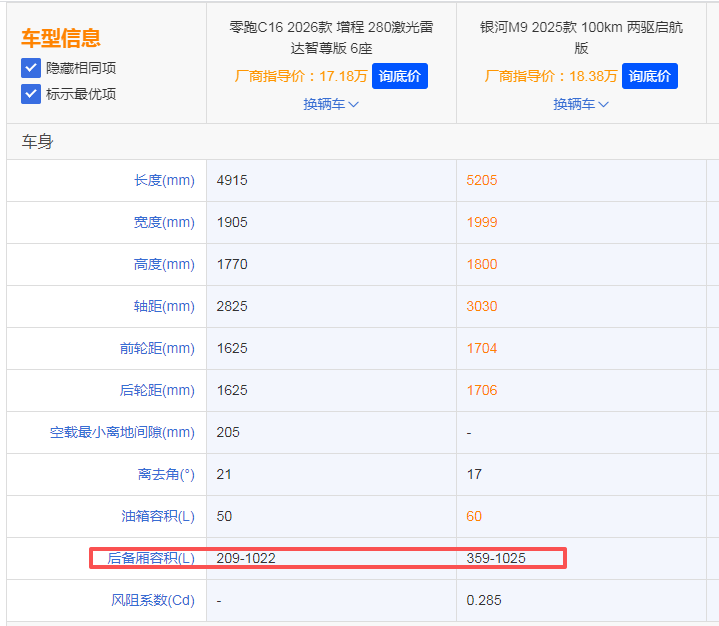Viewport: 719px width, 626px height.
Task: Open the 零跑C16 2026款 model title
Action: [x=331, y=37]
